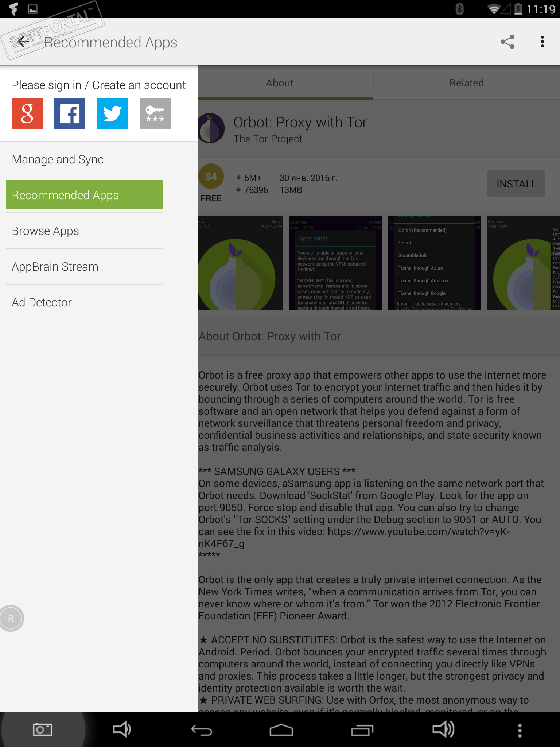Lower volume with the speaker icon
560x747 pixels.
click(x=122, y=729)
